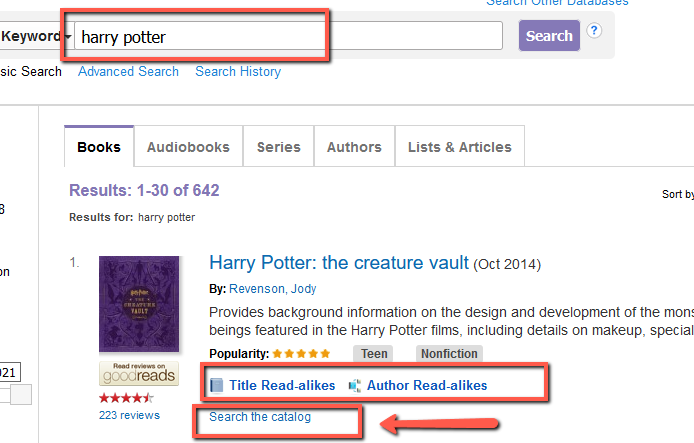Click the slider handle in left sidebar
The width and height of the screenshot is (694, 443).
[21, 395]
